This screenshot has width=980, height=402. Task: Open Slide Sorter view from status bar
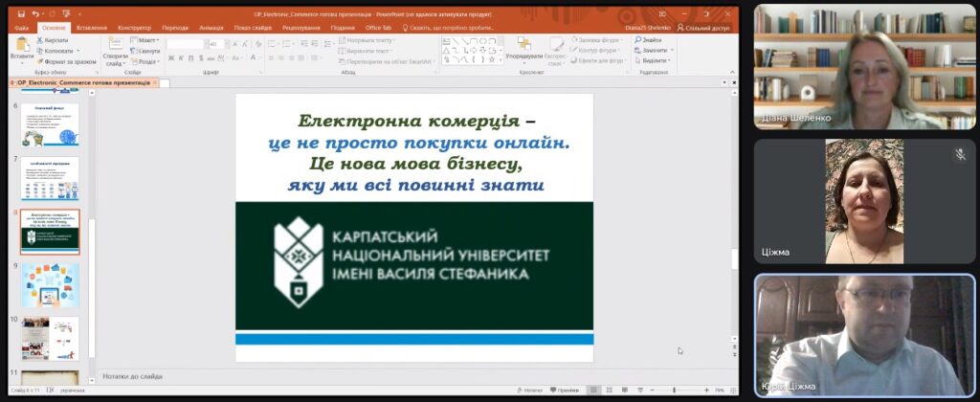tap(609, 391)
